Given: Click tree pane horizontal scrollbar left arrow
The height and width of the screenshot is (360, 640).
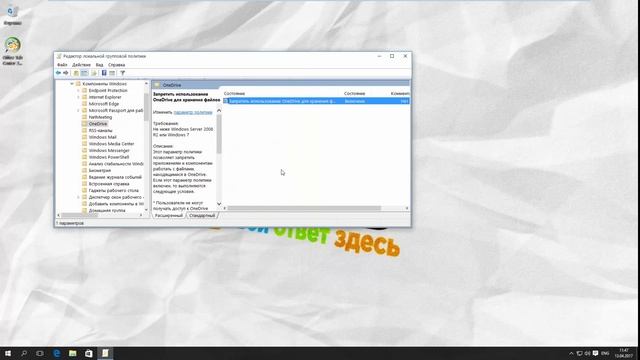Looking at the screenshot, I should tap(58, 215).
